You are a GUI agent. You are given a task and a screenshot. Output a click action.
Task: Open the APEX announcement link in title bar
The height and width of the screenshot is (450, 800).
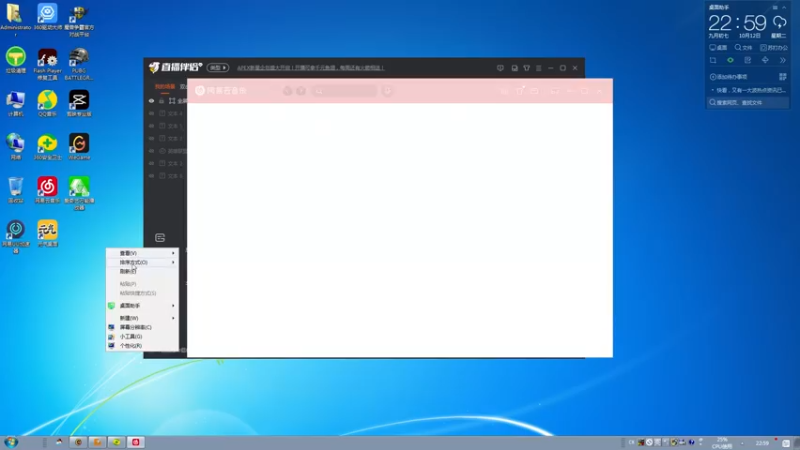pos(310,68)
